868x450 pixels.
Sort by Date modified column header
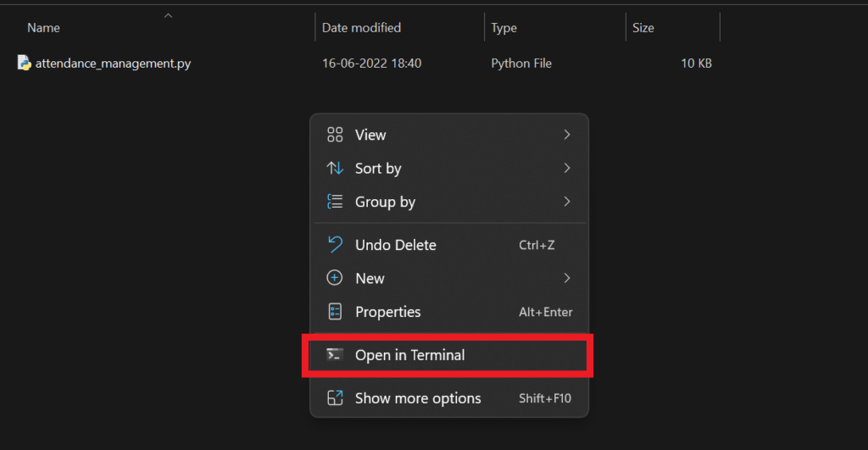[361, 28]
